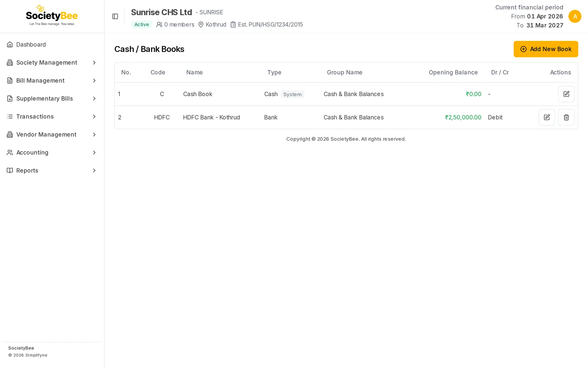
Task: Click the Vendor Management building icon
Action: click(10, 135)
